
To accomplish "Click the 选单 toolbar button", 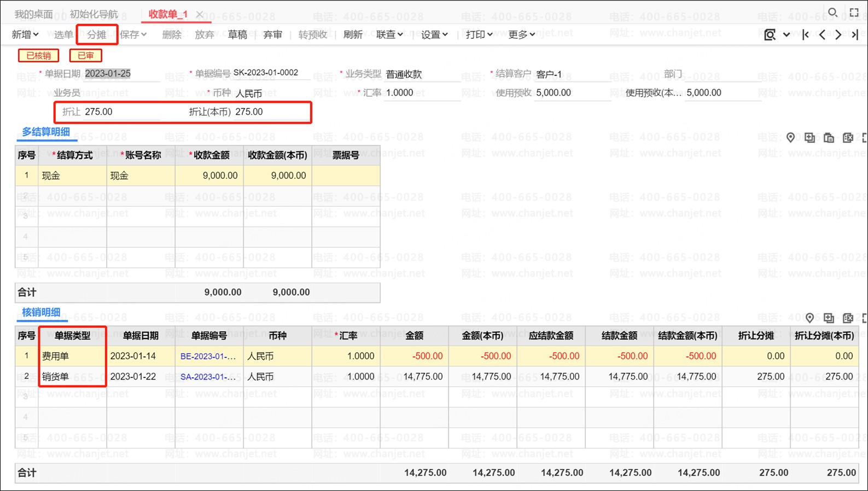I will tap(63, 34).
